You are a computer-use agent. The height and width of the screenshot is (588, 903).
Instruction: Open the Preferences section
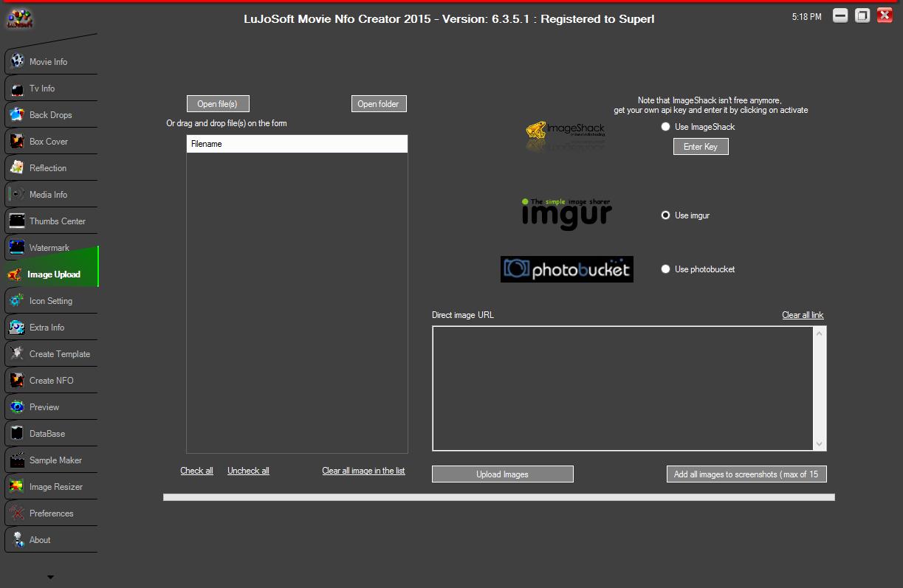click(x=51, y=513)
